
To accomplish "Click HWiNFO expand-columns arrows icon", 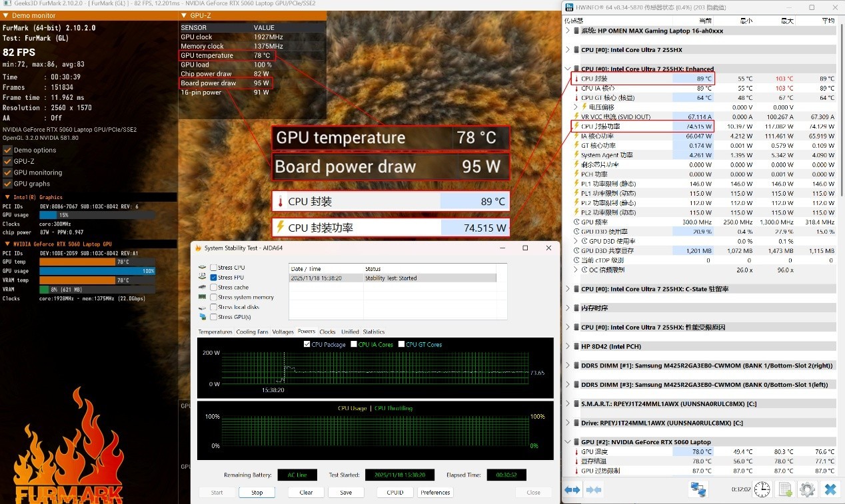I will point(572,490).
